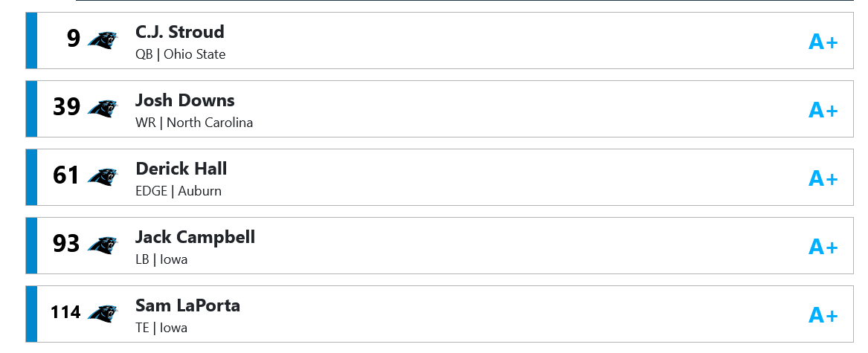The height and width of the screenshot is (353, 868).
Task: Click the A+ grade for Derick Hall
Action: click(823, 178)
